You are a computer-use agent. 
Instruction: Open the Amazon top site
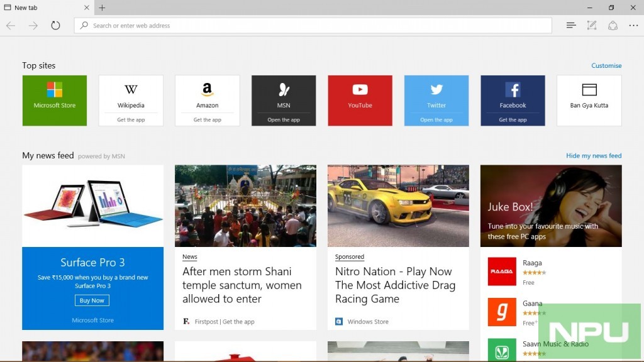(x=208, y=94)
